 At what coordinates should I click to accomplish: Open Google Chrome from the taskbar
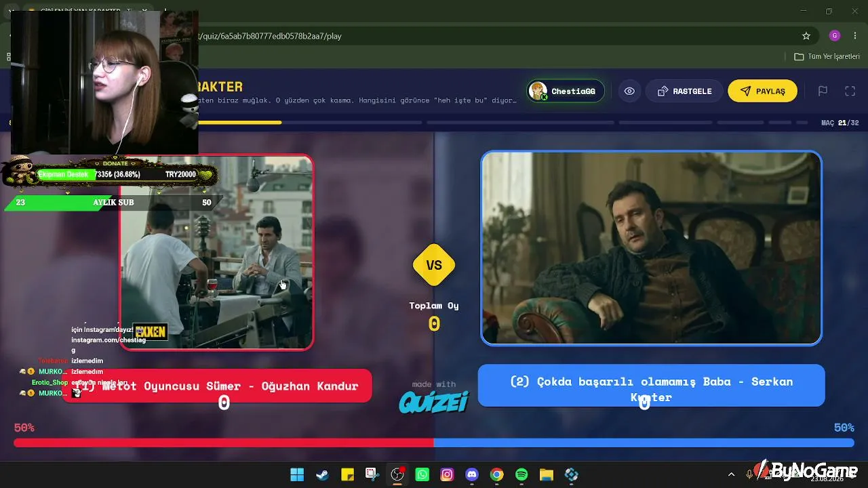pos(497,474)
